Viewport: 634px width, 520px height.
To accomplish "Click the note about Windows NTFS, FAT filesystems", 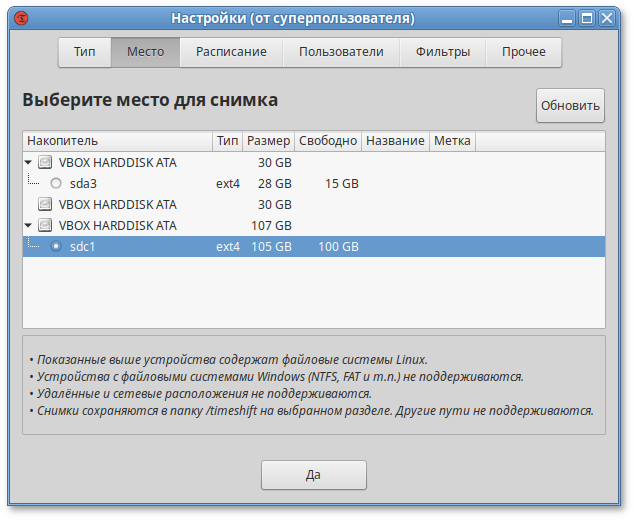I will (277, 377).
